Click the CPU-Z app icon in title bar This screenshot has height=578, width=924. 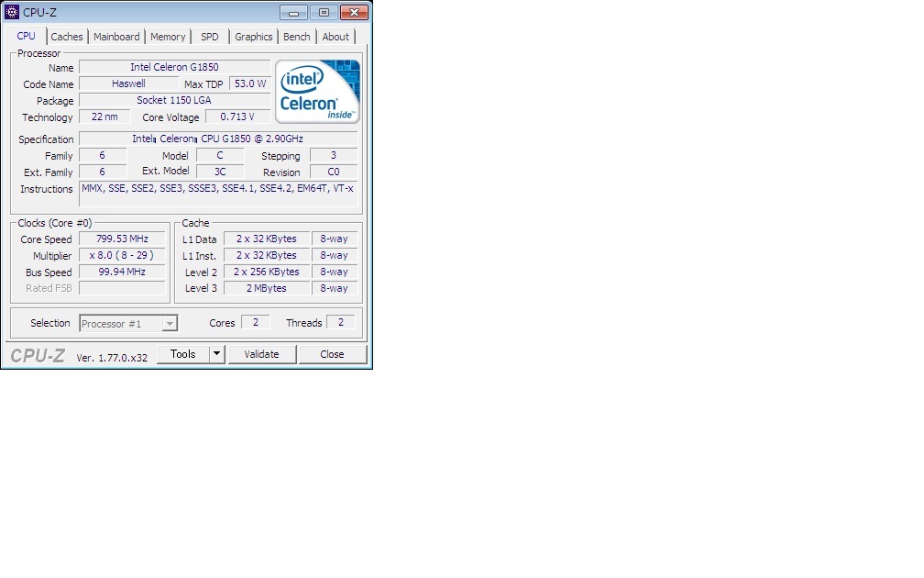(x=11, y=12)
